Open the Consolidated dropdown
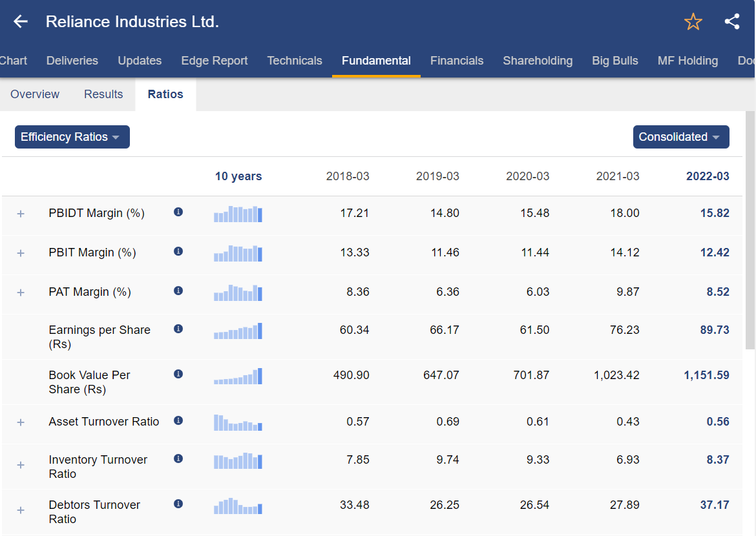 (680, 137)
